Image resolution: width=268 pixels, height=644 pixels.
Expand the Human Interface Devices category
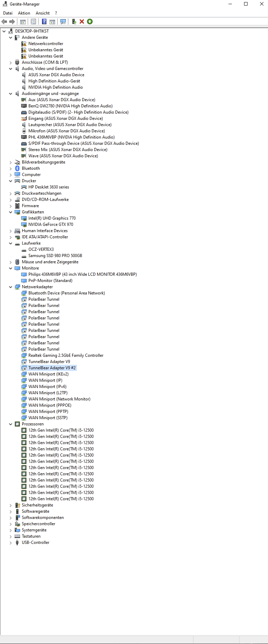tap(10, 231)
